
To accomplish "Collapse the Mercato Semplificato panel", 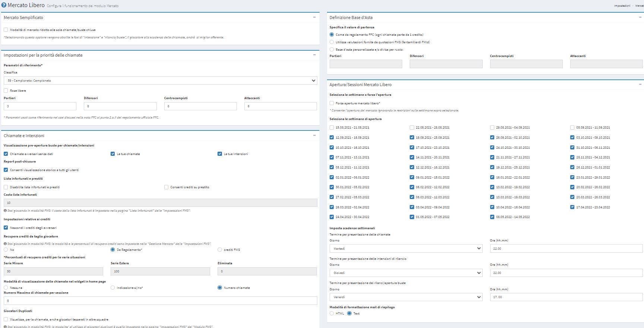I will coord(314,17).
